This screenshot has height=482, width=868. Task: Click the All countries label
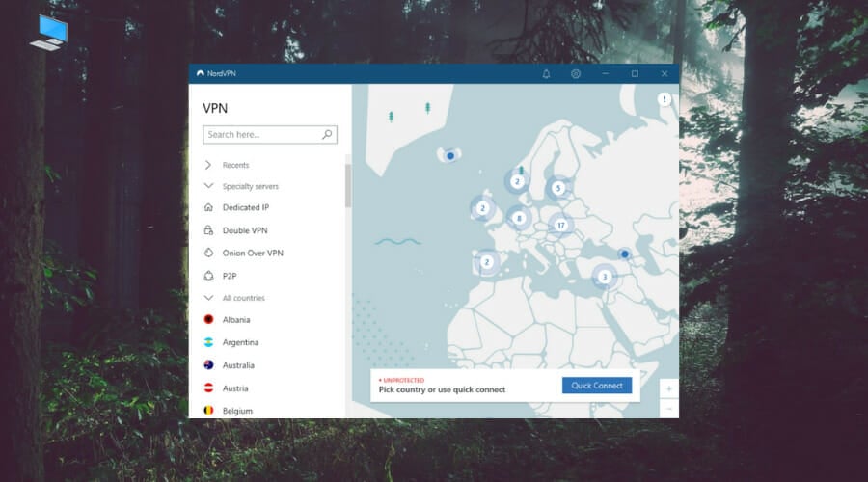[244, 298]
